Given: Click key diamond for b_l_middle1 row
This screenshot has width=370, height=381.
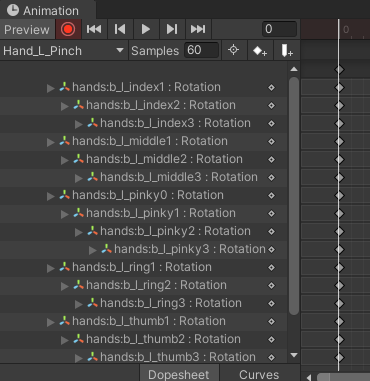Looking at the screenshot, I should 272,142.
